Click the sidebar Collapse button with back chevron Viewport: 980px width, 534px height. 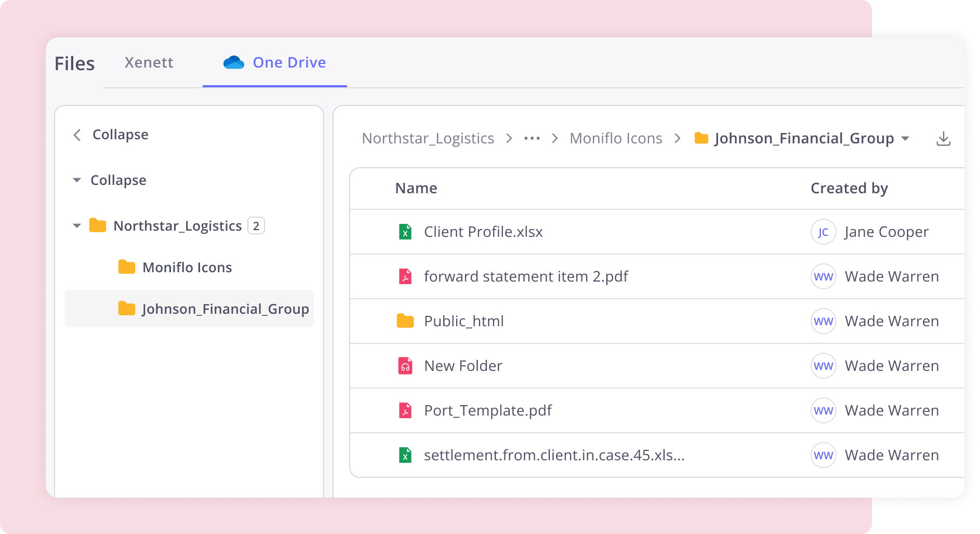111,135
